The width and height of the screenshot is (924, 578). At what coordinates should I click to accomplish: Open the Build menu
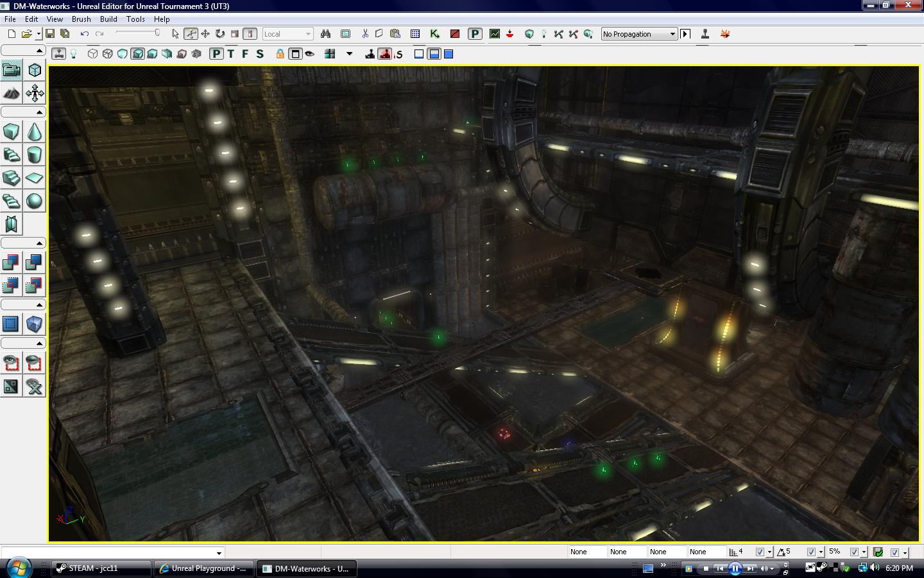[x=108, y=19]
